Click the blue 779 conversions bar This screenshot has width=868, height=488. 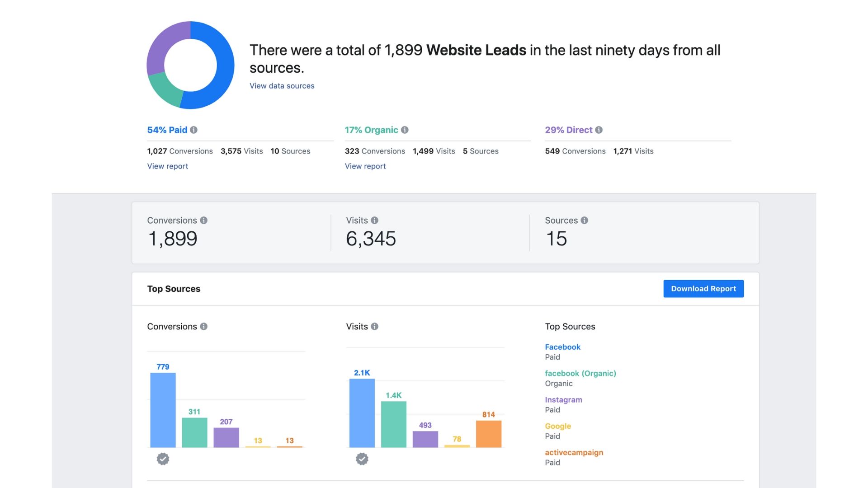[163, 410]
